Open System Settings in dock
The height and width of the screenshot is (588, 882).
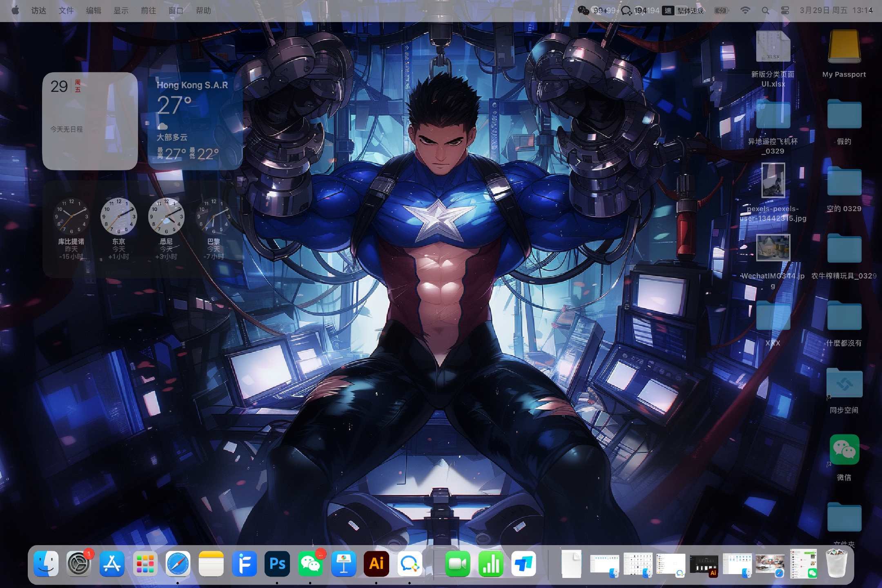click(x=79, y=564)
